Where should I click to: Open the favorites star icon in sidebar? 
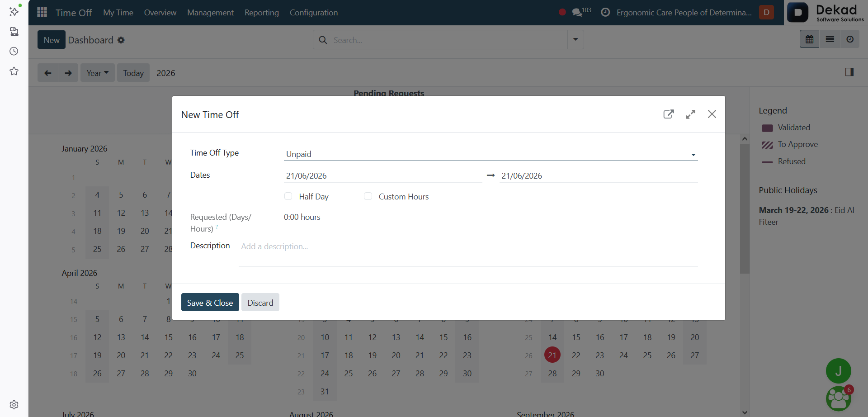[x=14, y=71]
